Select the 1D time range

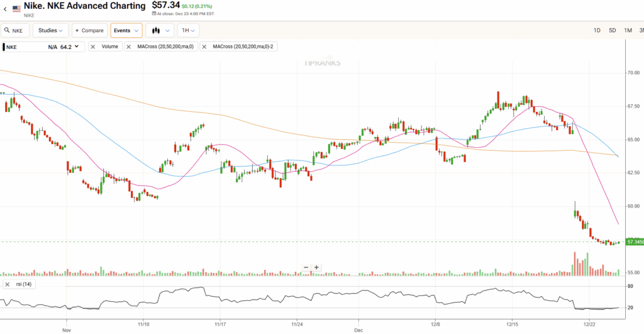coord(597,30)
